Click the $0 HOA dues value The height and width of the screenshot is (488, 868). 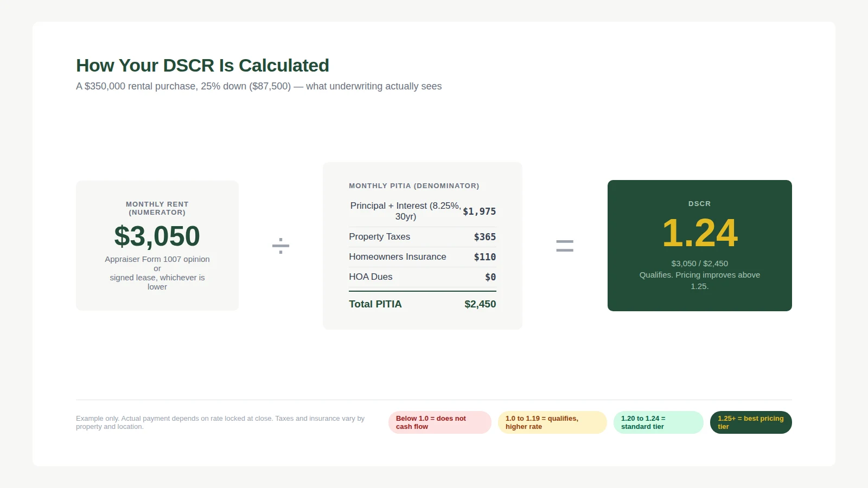point(490,277)
